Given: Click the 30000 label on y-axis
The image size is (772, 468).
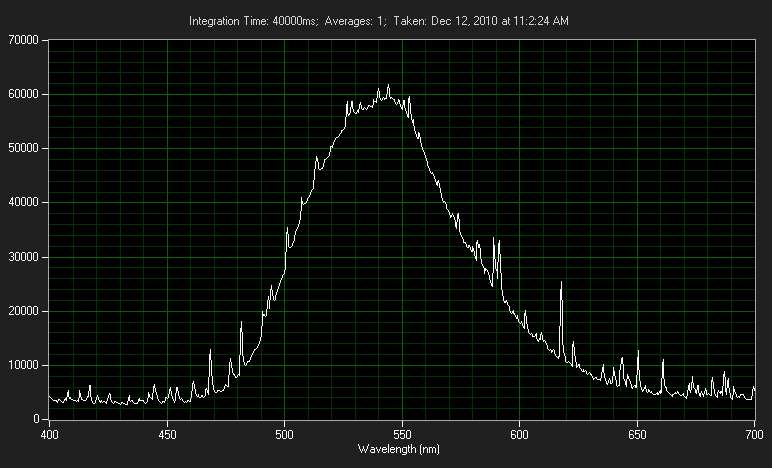Looking at the screenshot, I should tap(22, 257).
